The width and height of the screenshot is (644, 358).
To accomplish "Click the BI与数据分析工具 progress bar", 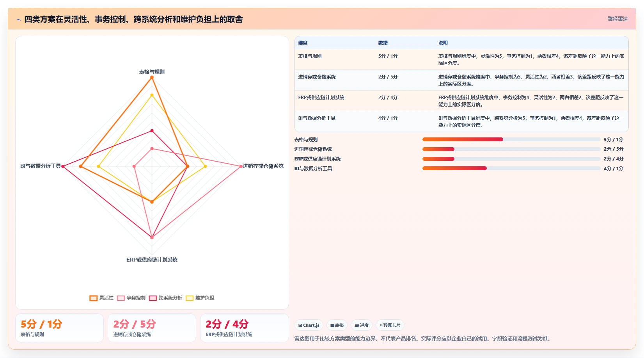I will point(511,168).
